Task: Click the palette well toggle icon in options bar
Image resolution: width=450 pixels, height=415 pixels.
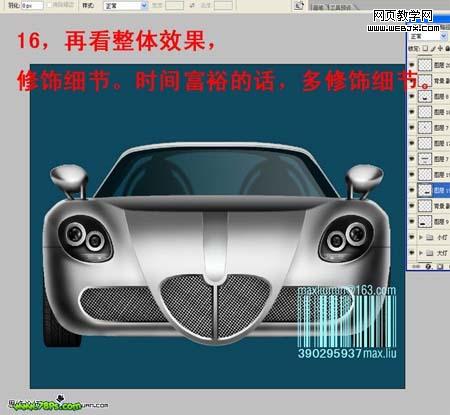Action: pyautogui.click(x=299, y=5)
